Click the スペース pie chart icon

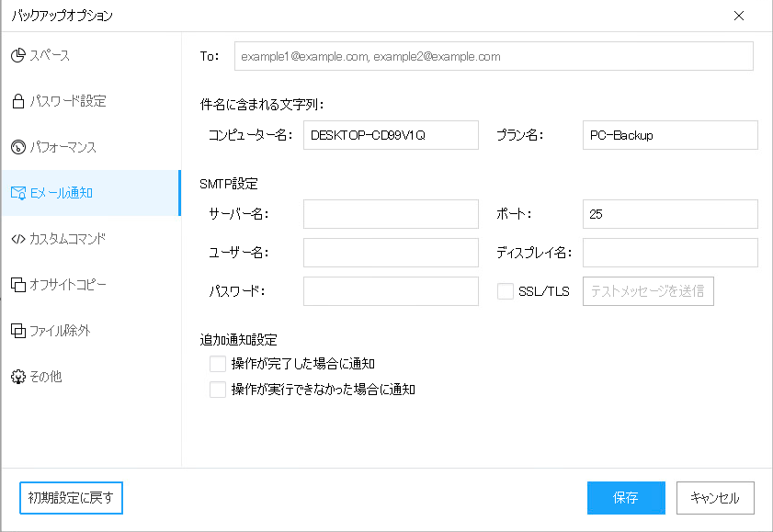point(18,55)
